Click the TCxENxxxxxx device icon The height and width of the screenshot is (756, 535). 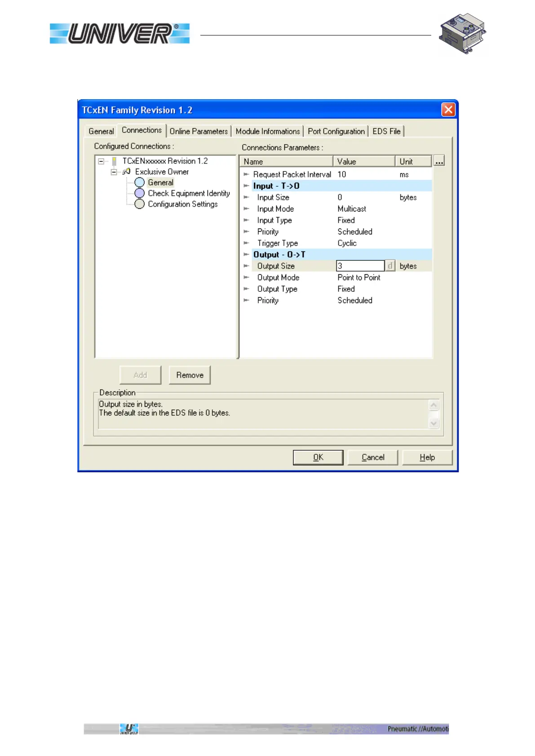114,161
